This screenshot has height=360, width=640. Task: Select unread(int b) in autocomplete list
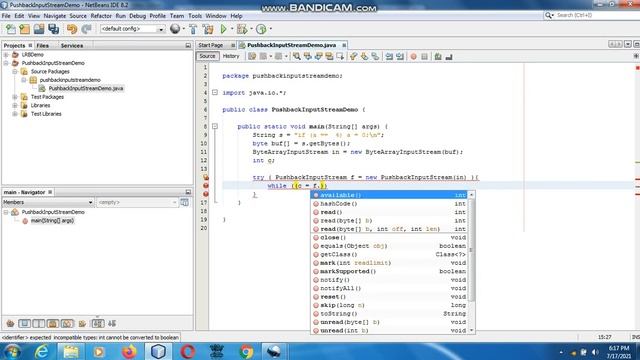click(390, 331)
